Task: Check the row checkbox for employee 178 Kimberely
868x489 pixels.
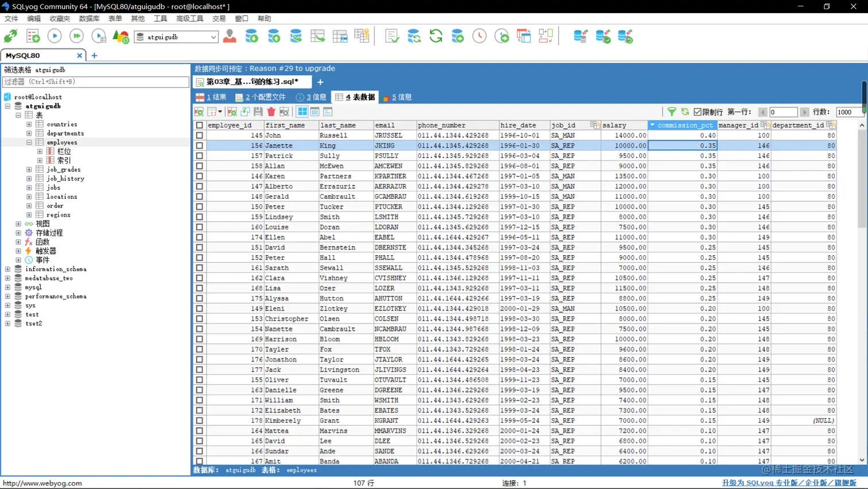Action: 200,421
